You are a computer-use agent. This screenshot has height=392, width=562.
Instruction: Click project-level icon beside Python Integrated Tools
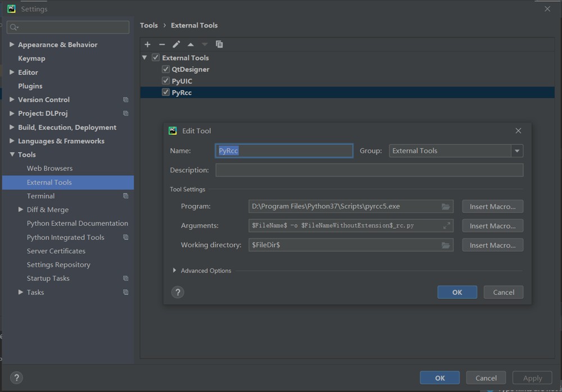click(125, 237)
